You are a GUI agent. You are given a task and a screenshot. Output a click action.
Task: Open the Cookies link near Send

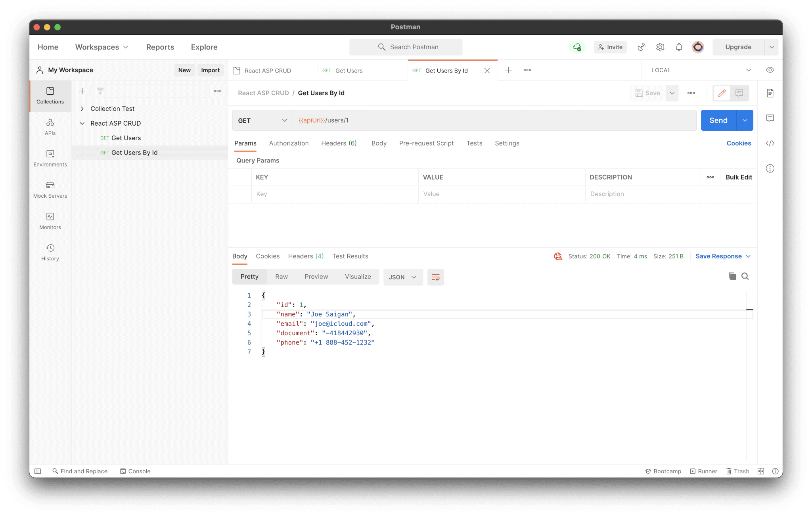click(x=739, y=143)
